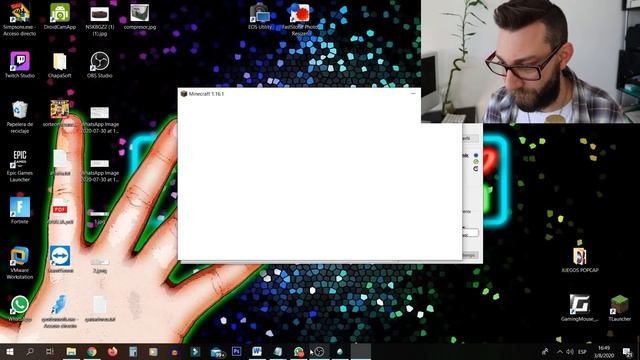640x360 pixels.
Task: Open the EOS Utility desktop shortcut
Action: [260, 17]
